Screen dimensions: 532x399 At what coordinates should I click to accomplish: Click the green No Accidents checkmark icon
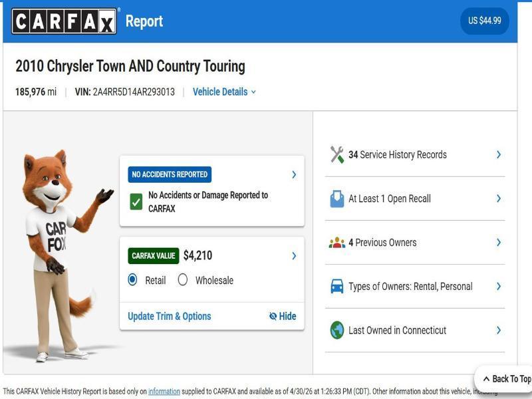tap(136, 201)
